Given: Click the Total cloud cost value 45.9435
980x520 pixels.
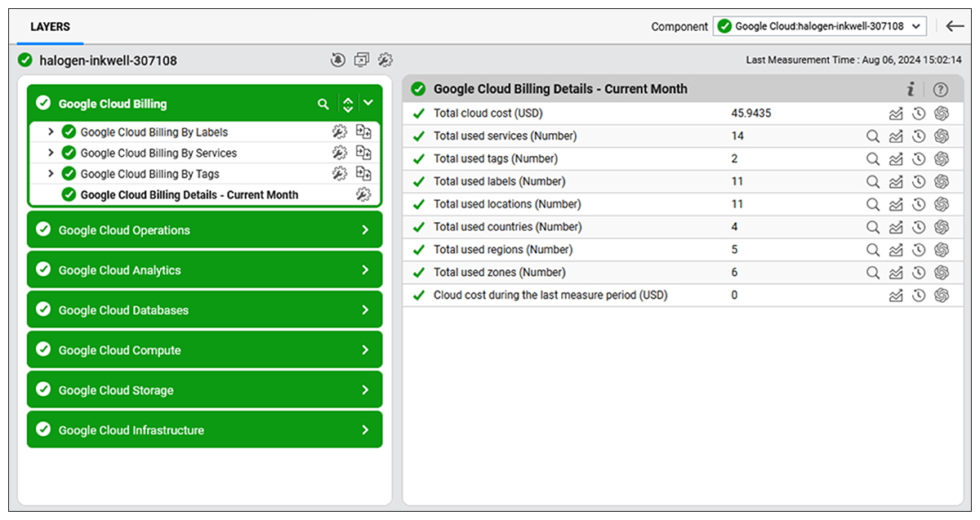Looking at the screenshot, I should (751, 113).
